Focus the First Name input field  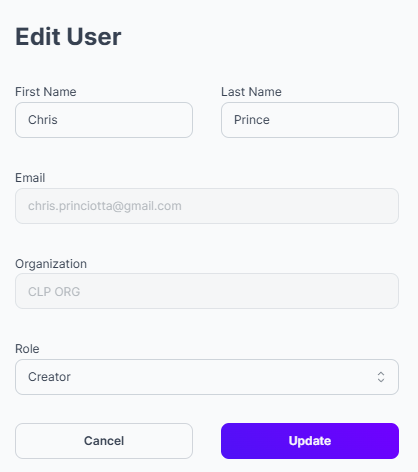(x=104, y=120)
